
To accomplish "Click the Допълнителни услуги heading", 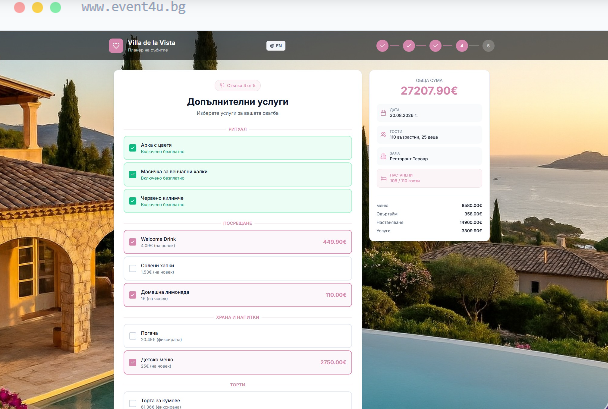I will [x=238, y=102].
